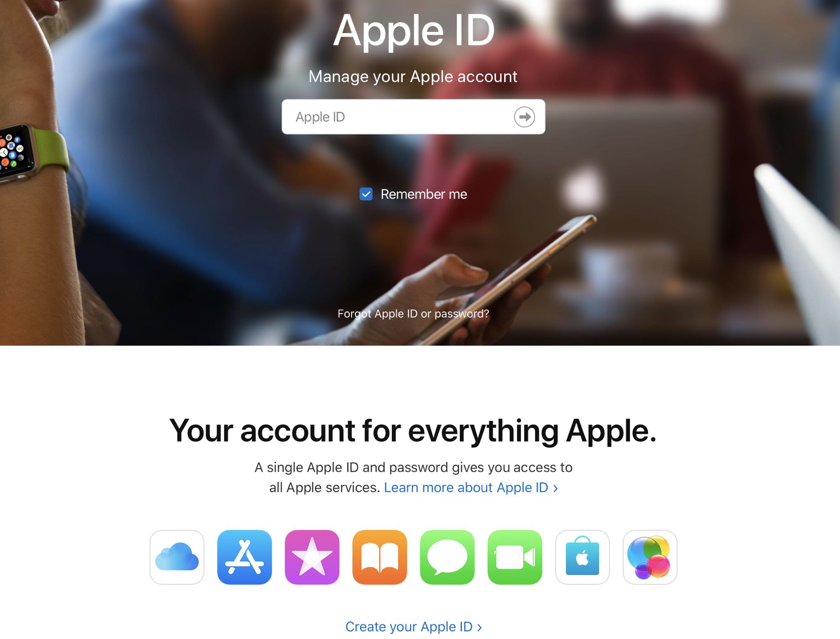The image size is (840, 639).
Task: Open the FaceTime app icon
Action: point(514,556)
